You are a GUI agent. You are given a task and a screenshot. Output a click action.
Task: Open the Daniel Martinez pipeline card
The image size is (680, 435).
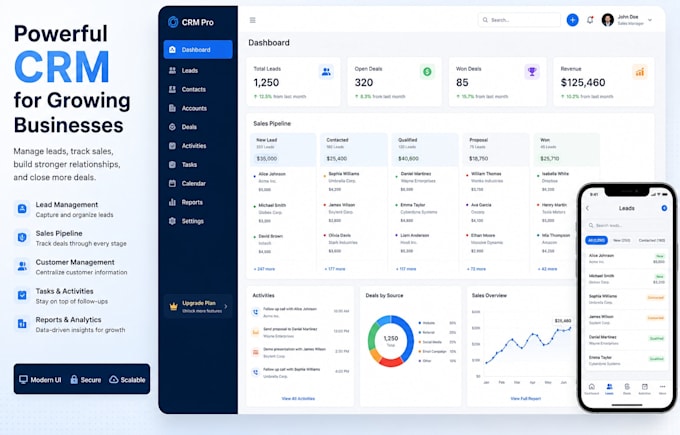(x=425, y=181)
